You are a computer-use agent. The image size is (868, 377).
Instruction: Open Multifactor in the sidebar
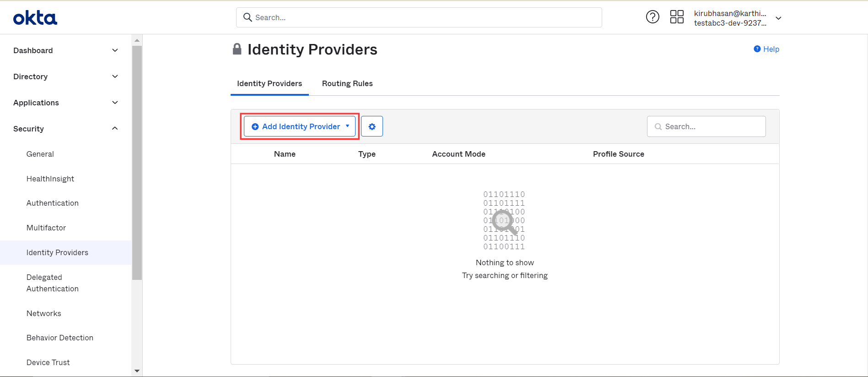point(46,228)
